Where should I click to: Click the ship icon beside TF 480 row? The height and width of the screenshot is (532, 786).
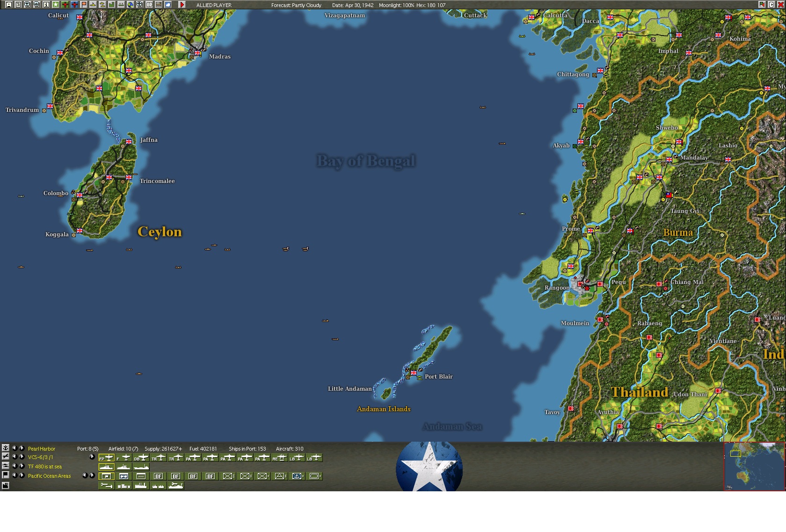pyautogui.click(x=6, y=466)
